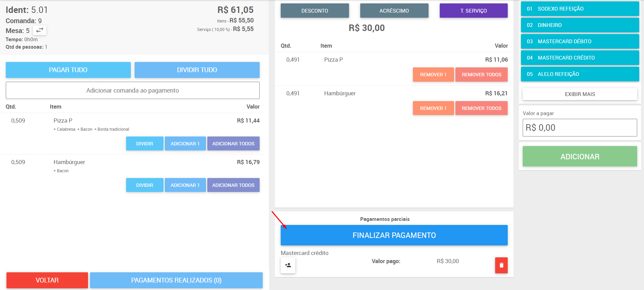The width and height of the screenshot is (644, 290).
Task: Click ADICIONAR TODOS for Hambúrguer
Action: coord(233,185)
